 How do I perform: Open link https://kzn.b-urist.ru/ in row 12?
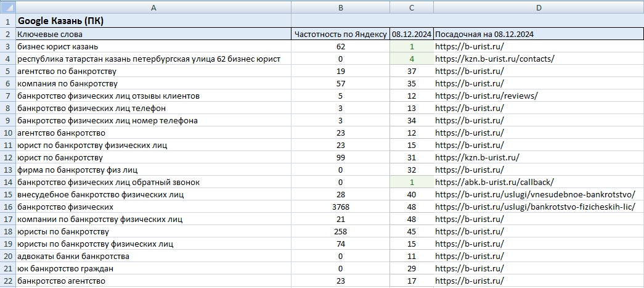click(x=477, y=157)
